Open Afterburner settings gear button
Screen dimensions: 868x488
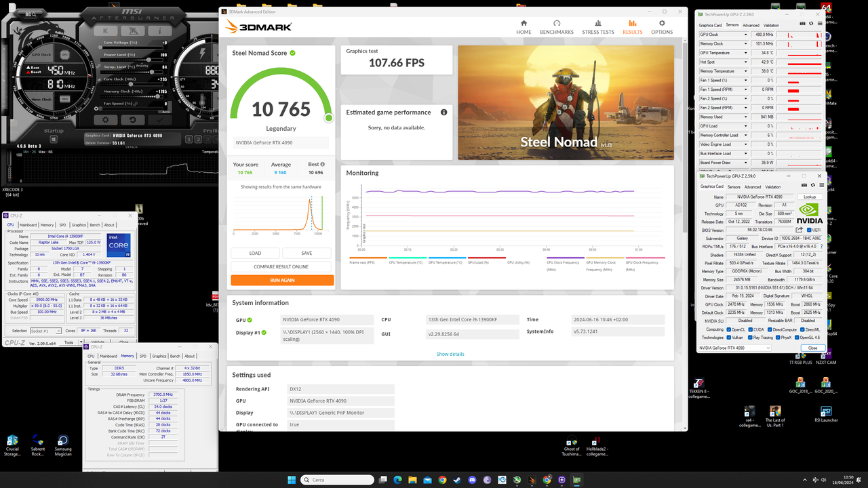105,119
